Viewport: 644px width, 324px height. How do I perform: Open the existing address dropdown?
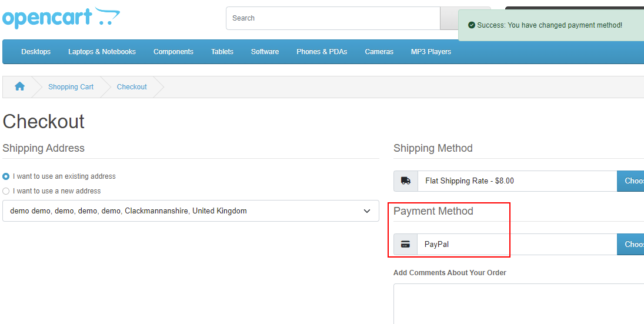(x=191, y=211)
